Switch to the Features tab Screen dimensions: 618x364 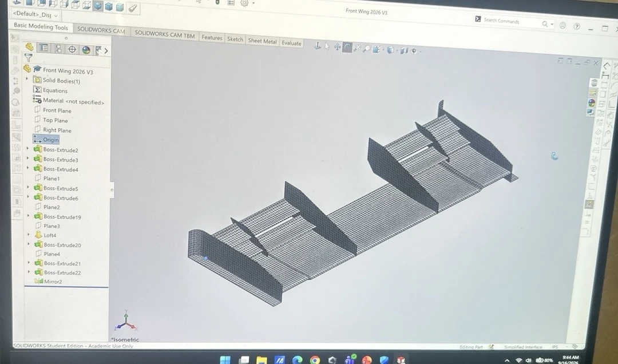click(212, 37)
